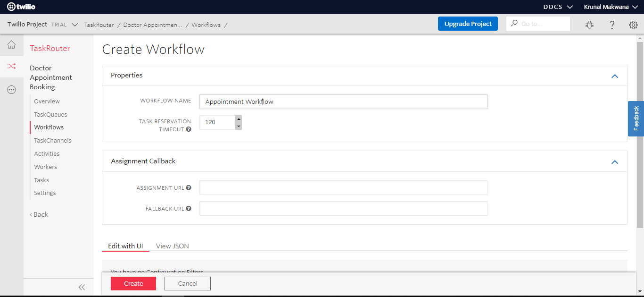The image size is (644, 297).
Task: Open TaskRouter via the shuffle sidebar icon
Action: 11,67
